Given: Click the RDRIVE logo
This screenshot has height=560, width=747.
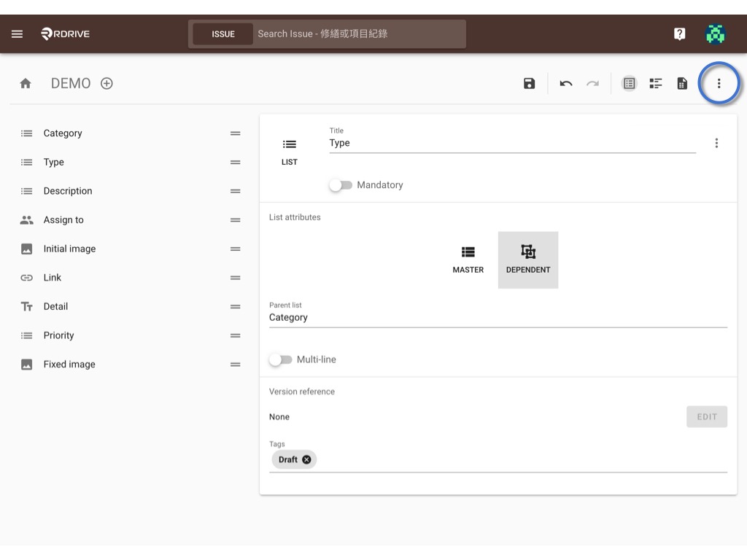Looking at the screenshot, I should (x=65, y=34).
